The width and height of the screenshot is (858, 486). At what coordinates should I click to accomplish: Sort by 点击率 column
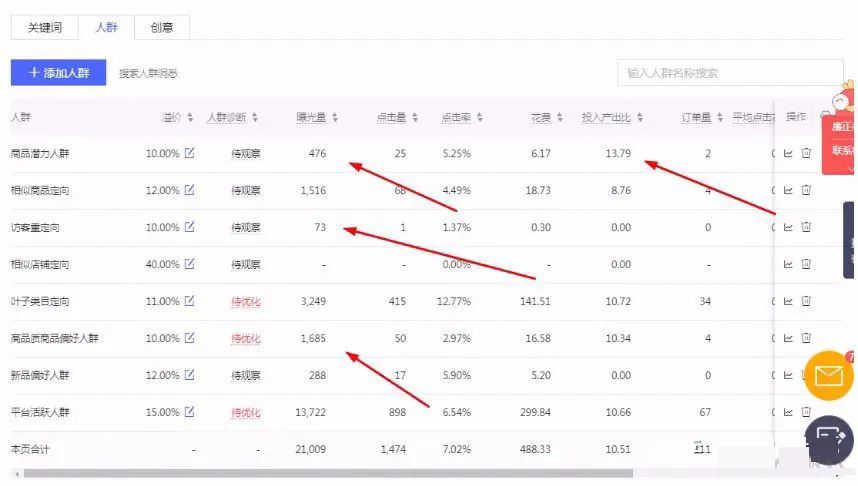tap(479, 117)
